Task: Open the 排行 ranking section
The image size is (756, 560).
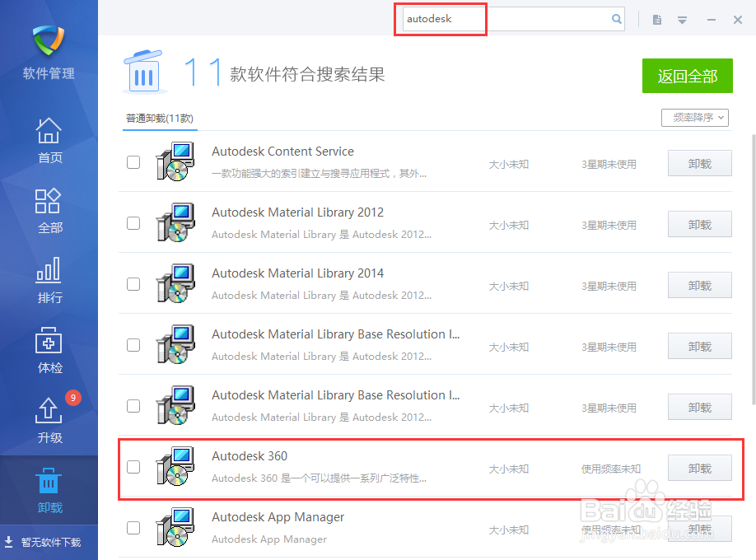Action: [49, 280]
